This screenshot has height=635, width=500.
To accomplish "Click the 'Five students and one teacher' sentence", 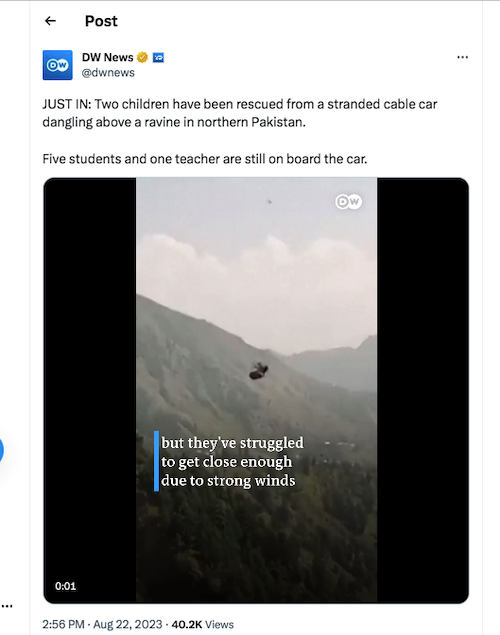I will [205, 159].
